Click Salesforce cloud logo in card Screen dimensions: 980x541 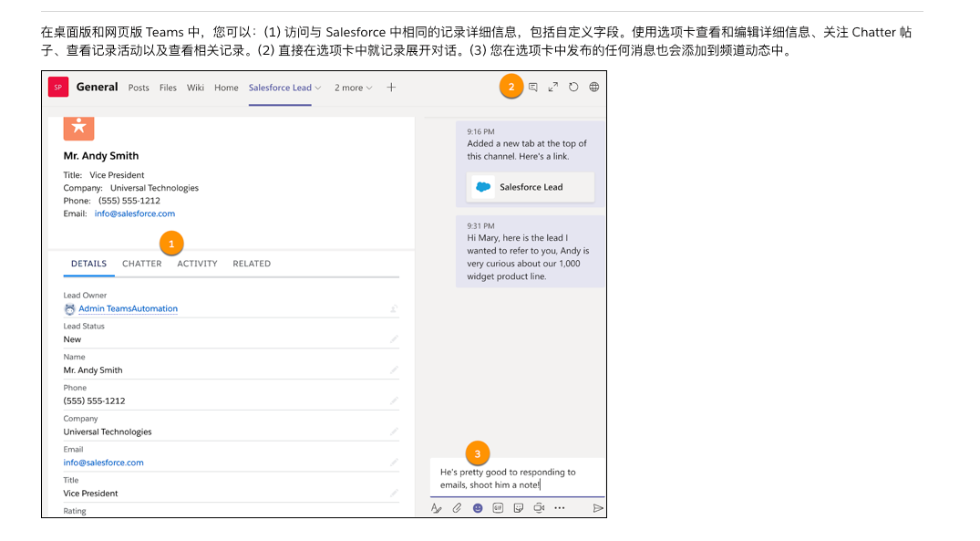(x=483, y=187)
